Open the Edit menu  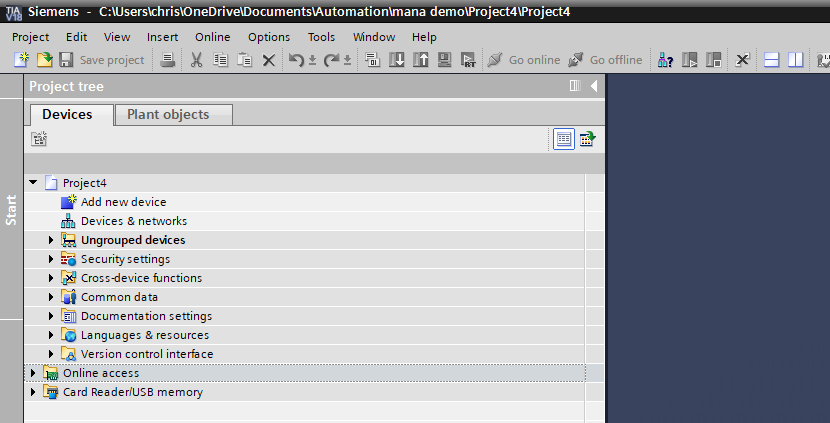pyautogui.click(x=76, y=37)
